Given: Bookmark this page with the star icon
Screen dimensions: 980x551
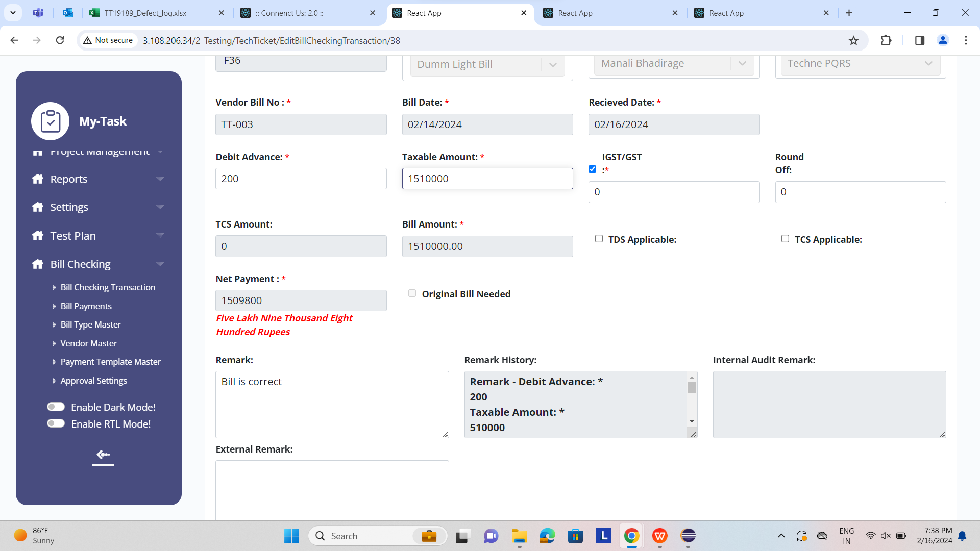Looking at the screenshot, I should pyautogui.click(x=853, y=40).
